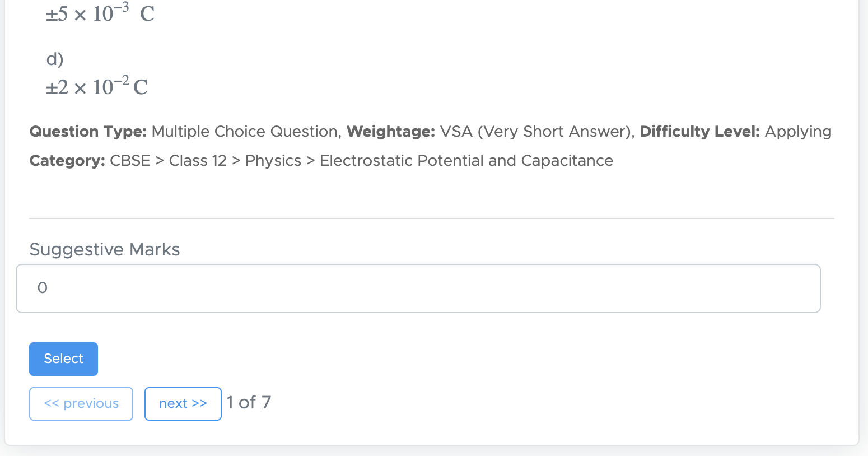Click the 'Difficulty Level:' label
Screen dimensions: 868x456
(x=699, y=132)
